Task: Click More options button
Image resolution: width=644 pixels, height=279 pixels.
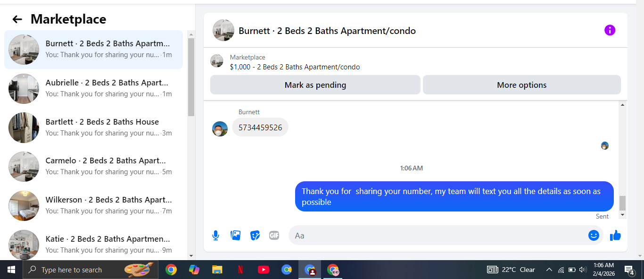Action: point(521,85)
